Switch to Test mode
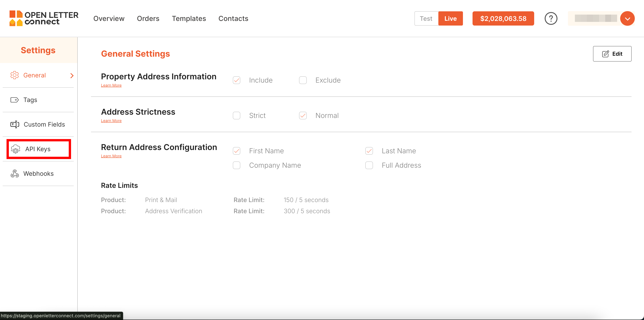 pyautogui.click(x=426, y=19)
